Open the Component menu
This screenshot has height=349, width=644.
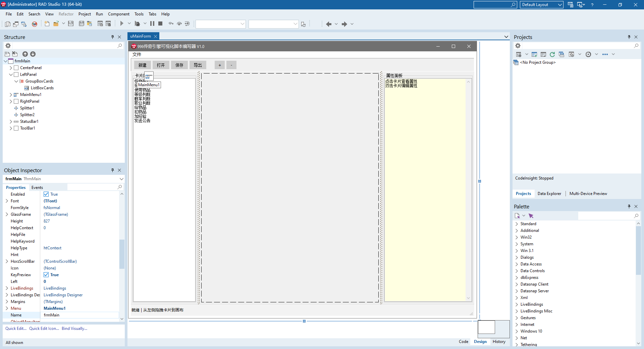[118, 14]
